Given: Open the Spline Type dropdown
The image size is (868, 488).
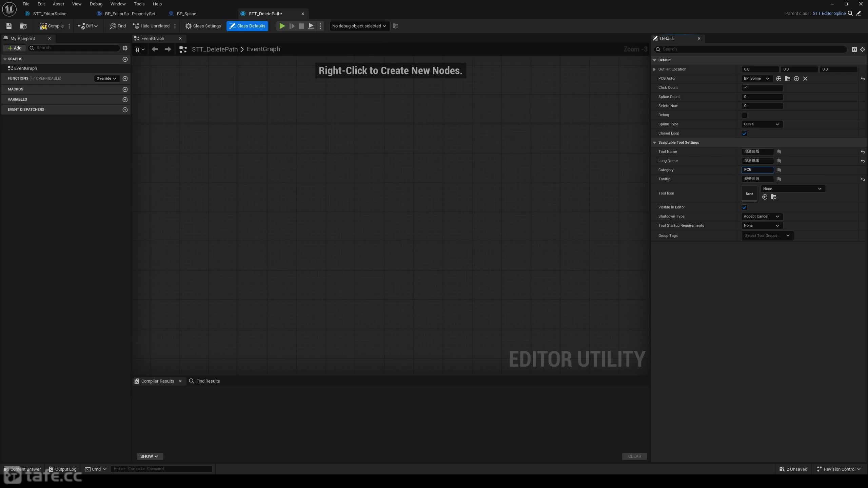Looking at the screenshot, I should (762, 124).
